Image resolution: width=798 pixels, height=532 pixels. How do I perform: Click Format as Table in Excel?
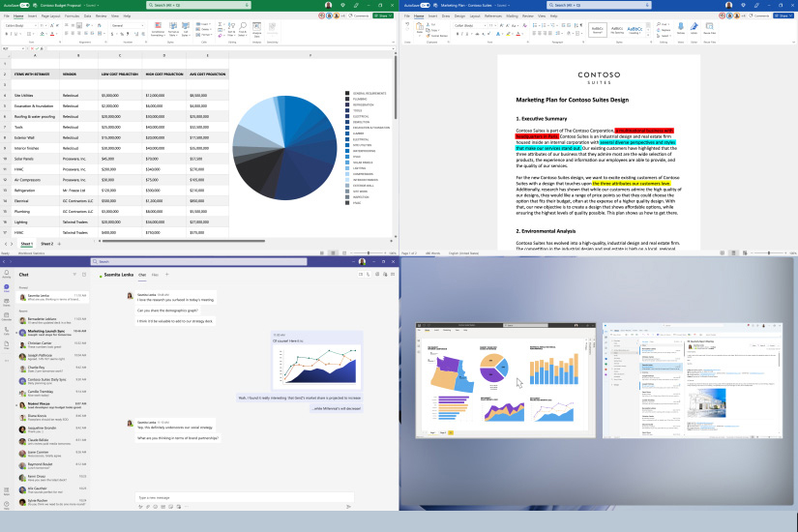point(173,28)
